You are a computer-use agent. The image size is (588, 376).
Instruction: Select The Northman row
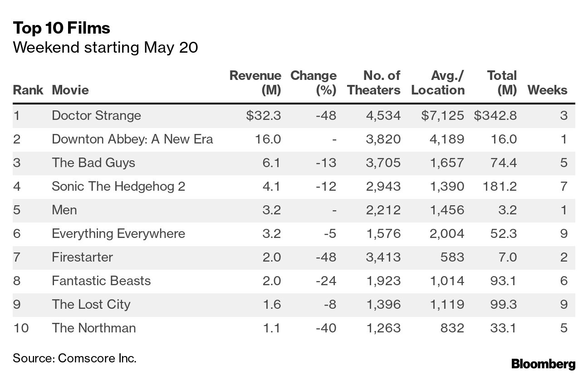tap(93, 328)
